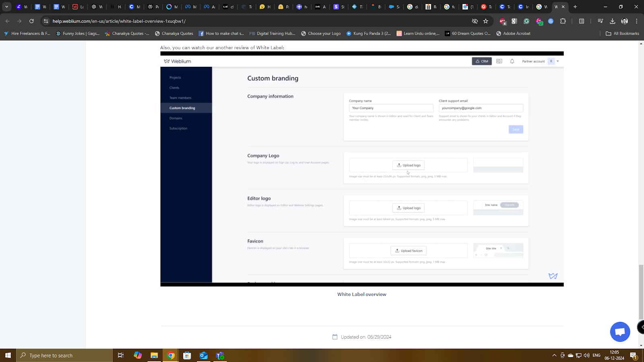The height and width of the screenshot is (362, 644).
Task: Open the tab search chevron at top left
Action: click(x=6, y=7)
